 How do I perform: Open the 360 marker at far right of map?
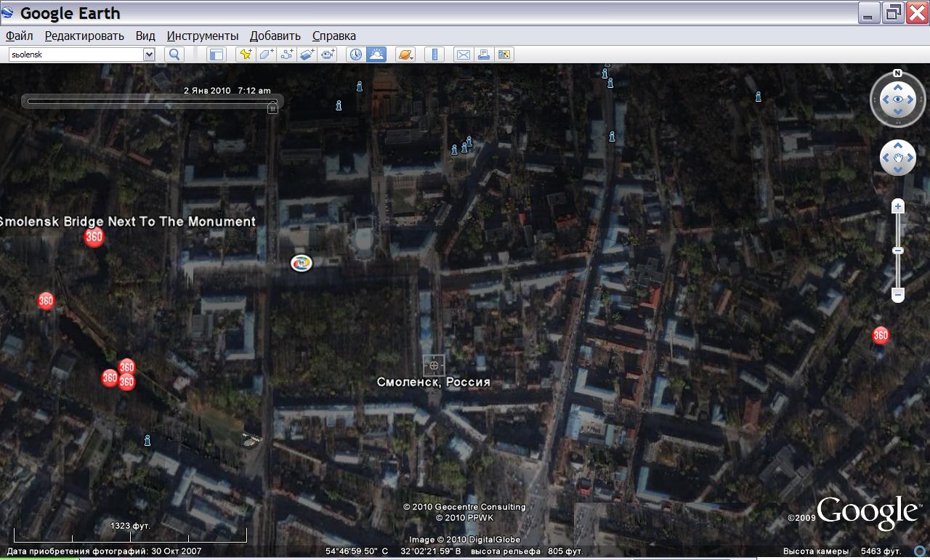[x=881, y=335]
